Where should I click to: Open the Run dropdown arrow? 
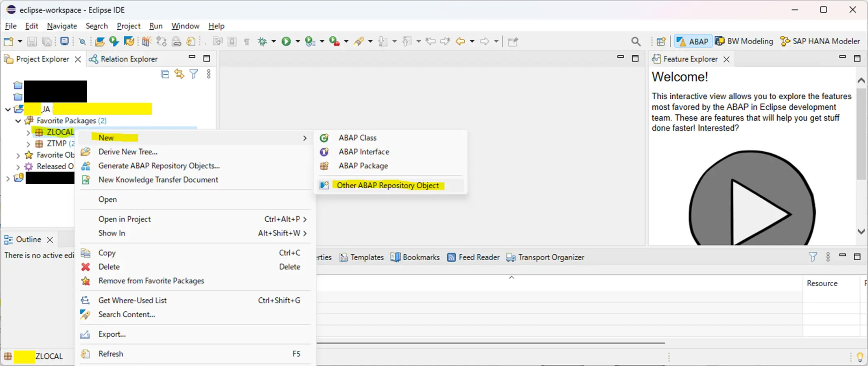[297, 41]
